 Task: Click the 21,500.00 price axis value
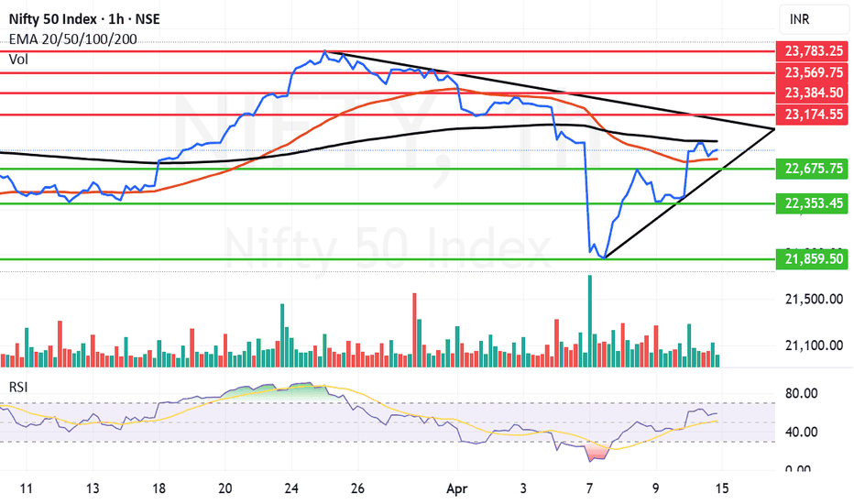point(814,299)
